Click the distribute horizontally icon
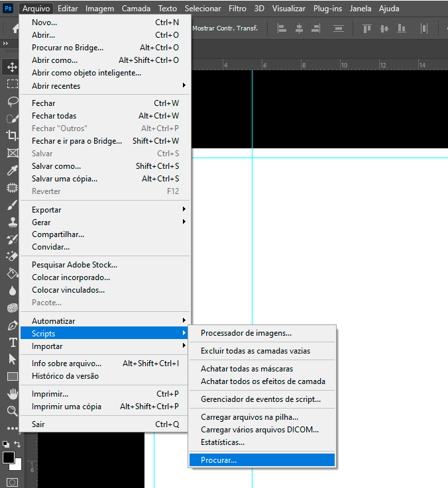 pyautogui.click(x=424, y=28)
